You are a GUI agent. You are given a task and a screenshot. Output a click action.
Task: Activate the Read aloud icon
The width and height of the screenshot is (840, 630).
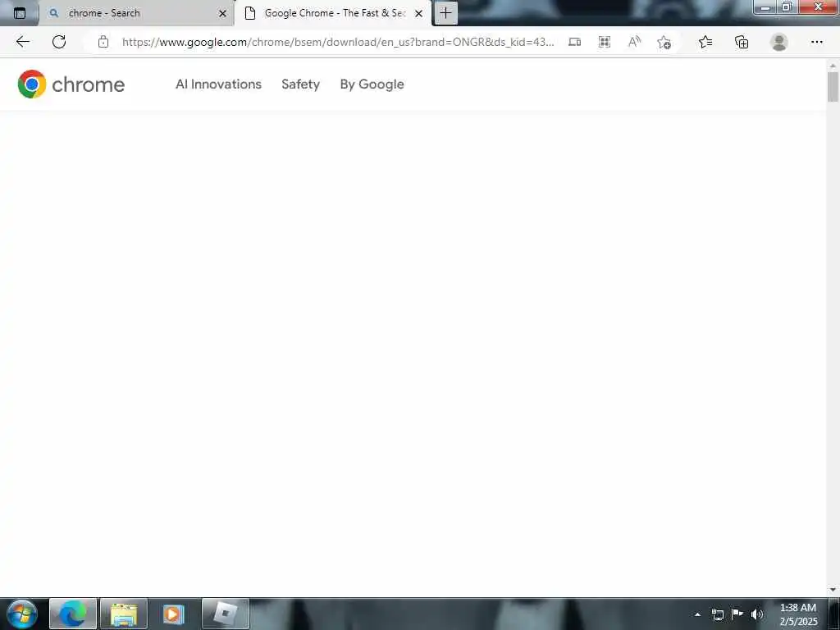[634, 42]
